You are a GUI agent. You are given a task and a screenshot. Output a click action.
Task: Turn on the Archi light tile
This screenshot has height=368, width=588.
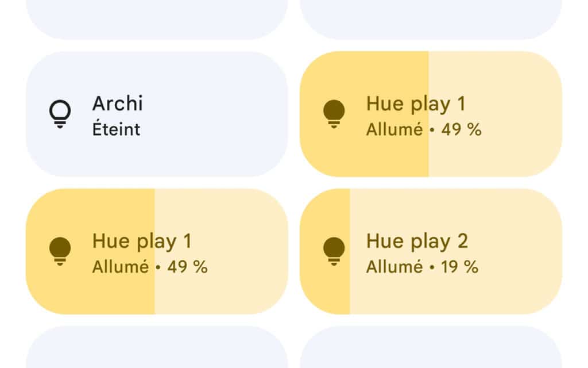157,114
